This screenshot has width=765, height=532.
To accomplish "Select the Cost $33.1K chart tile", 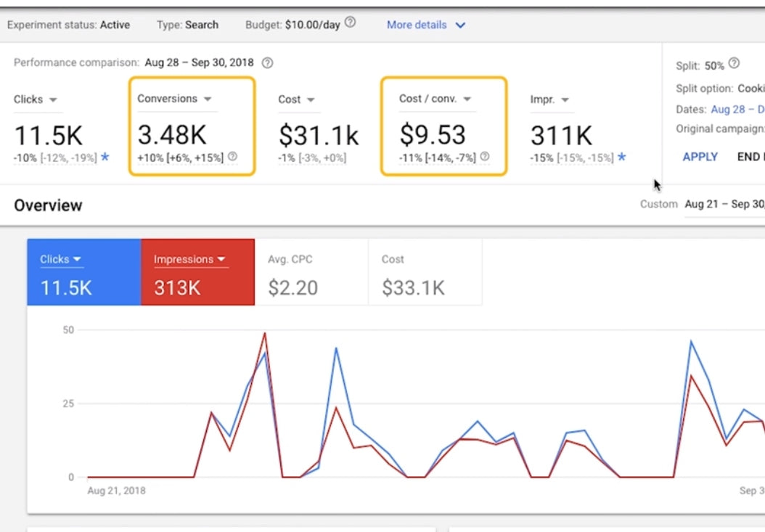I will pos(425,272).
